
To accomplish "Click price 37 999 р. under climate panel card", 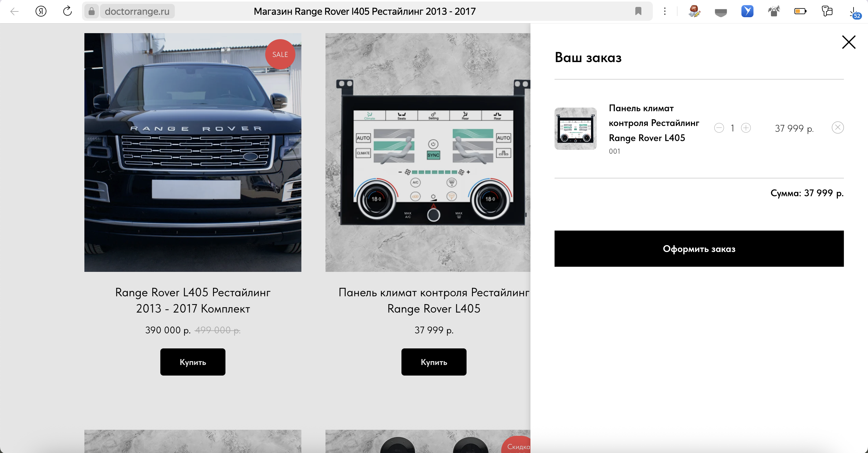I will click(434, 330).
